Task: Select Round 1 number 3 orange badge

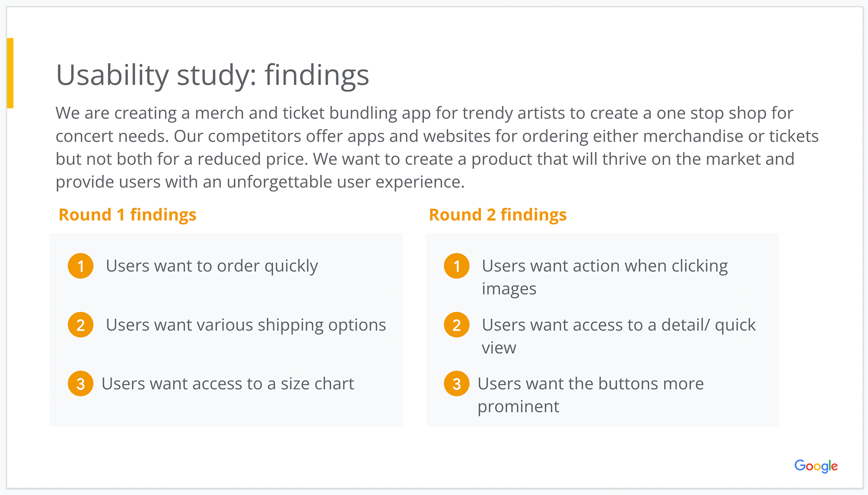Action: click(80, 383)
